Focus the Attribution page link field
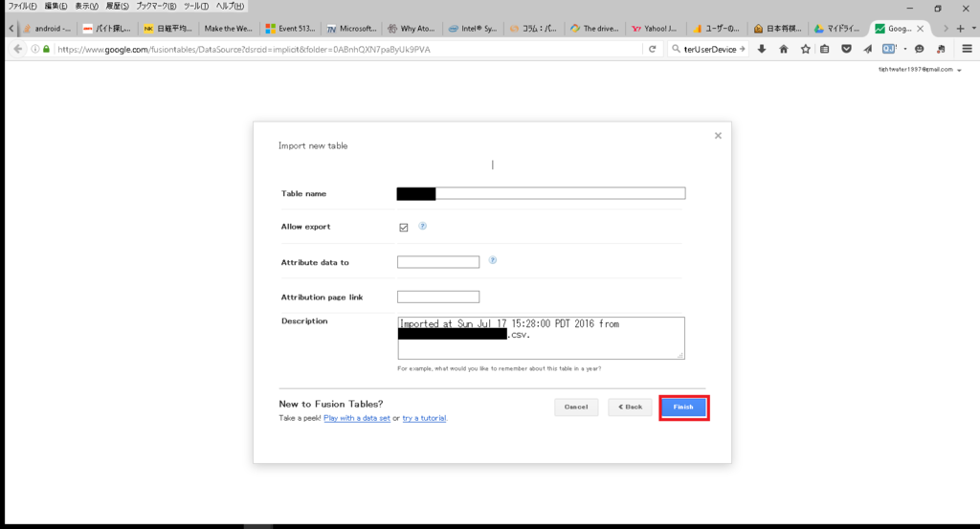980x529 pixels. click(x=438, y=298)
